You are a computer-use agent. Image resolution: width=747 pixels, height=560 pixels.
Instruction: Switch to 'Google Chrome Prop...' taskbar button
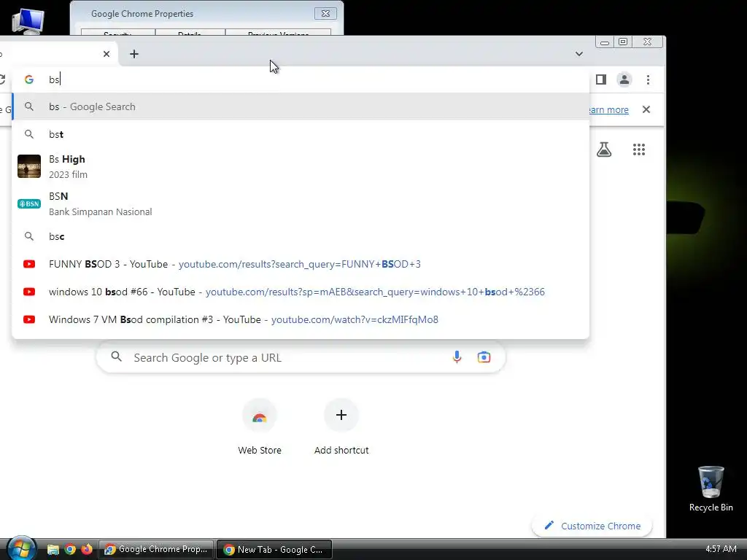click(x=156, y=550)
